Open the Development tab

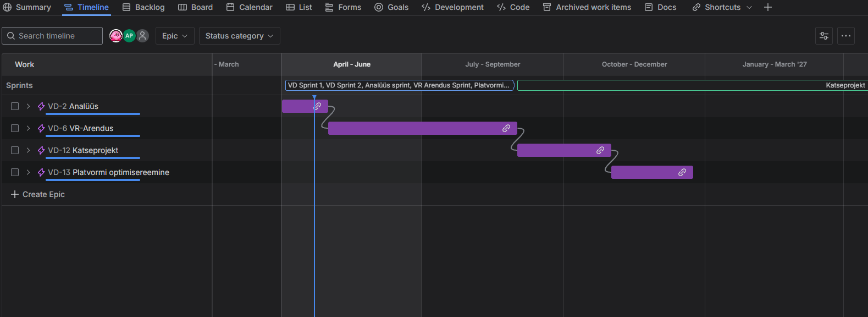click(452, 7)
